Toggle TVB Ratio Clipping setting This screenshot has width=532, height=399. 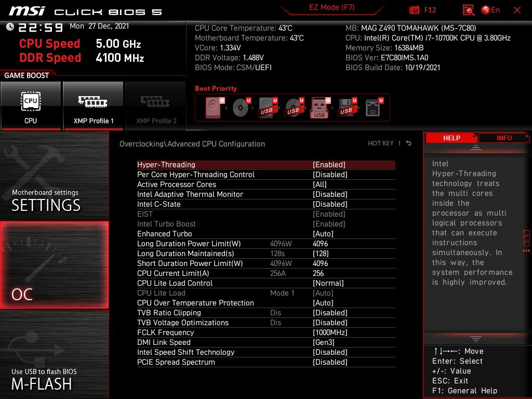coord(266,312)
